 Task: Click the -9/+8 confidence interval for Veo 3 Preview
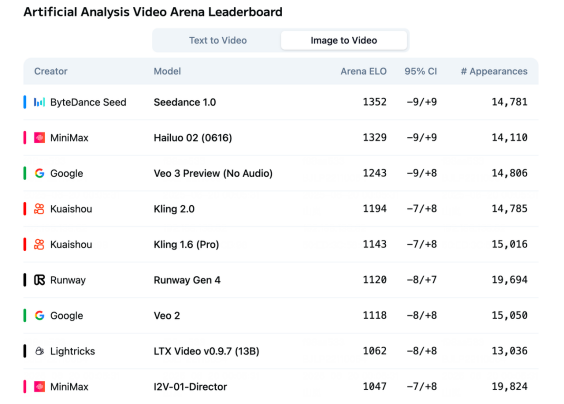click(x=422, y=173)
